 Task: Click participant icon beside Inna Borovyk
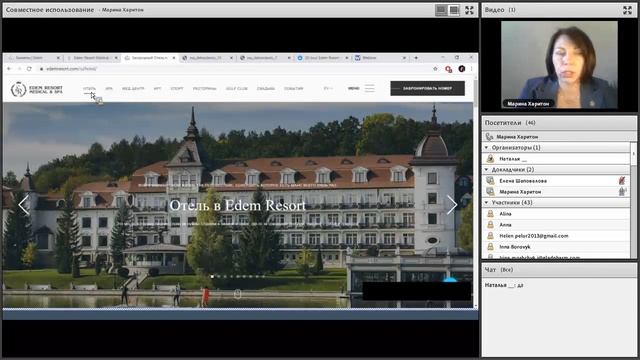click(490, 247)
